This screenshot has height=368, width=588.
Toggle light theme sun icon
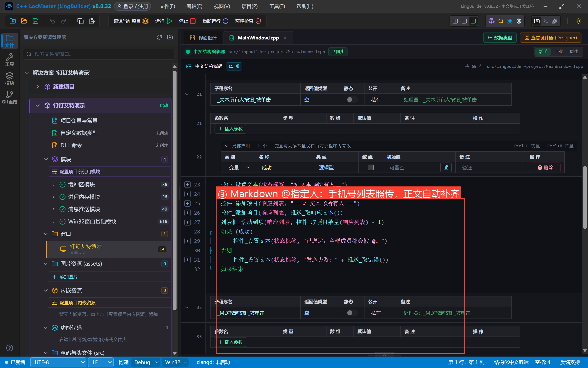[x=579, y=21]
